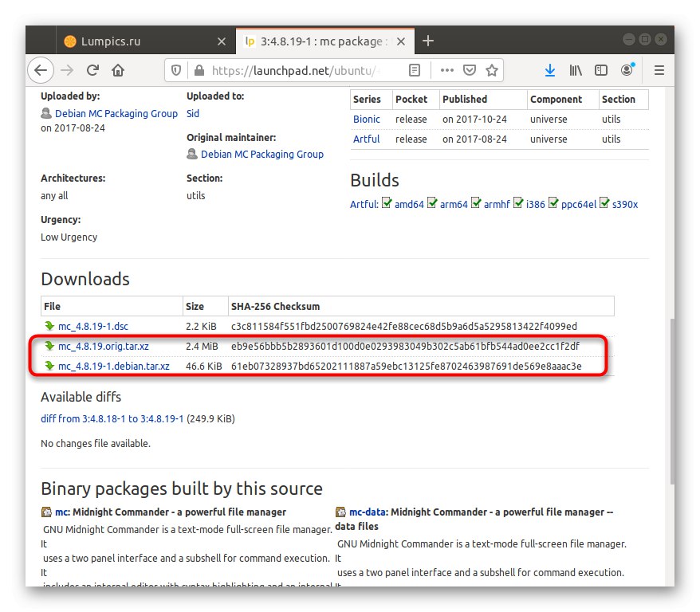Download mc_4.8.19-1.debian.tar.xz file
Screen dimensions: 700x612
113,366
